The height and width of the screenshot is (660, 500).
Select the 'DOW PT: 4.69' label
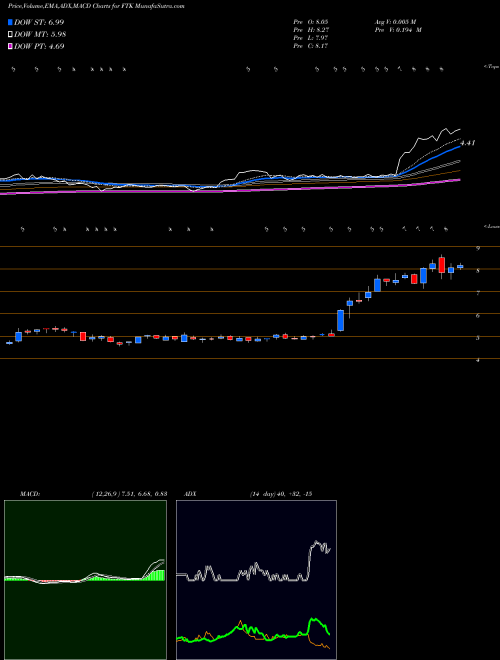click(x=39, y=46)
